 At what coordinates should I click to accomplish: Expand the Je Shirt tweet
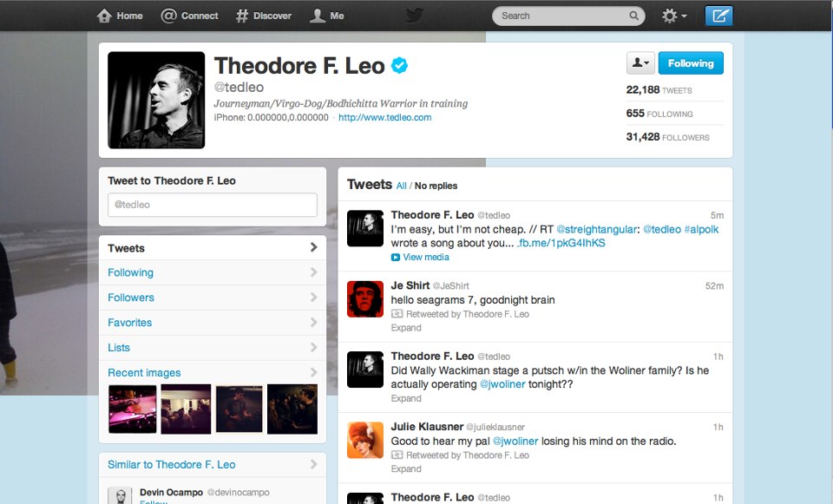406,328
